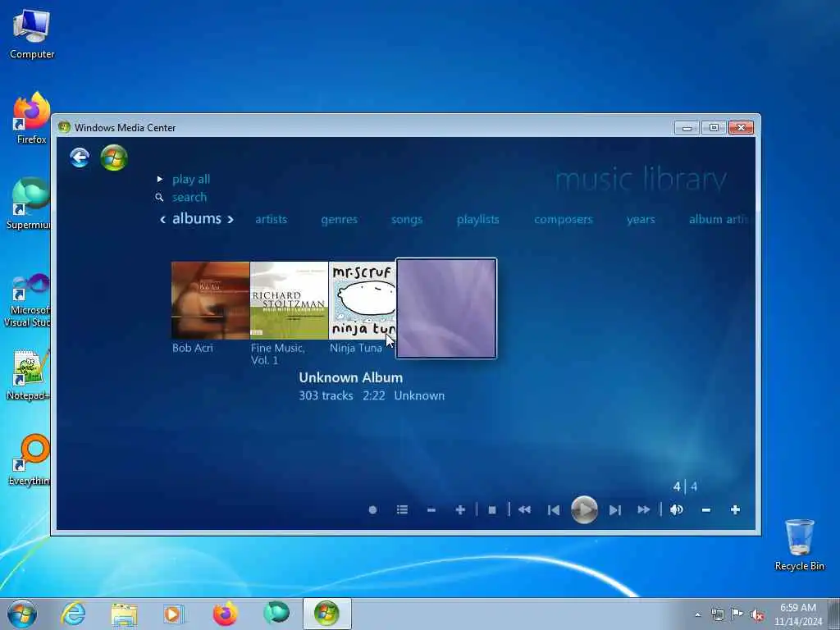
Task: Switch to the artists view
Action: [271, 219]
